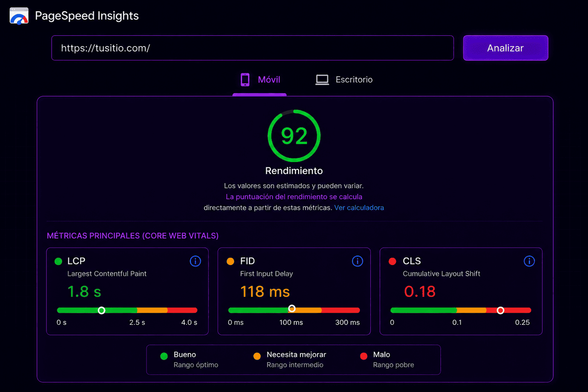
Task: Click the Analizar button
Action: [x=505, y=48]
